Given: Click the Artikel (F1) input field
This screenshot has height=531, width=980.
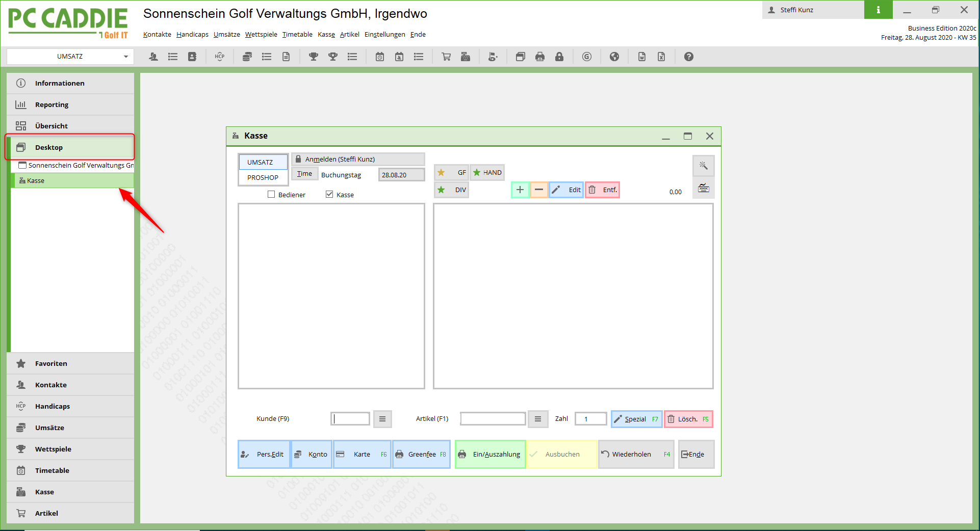Looking at the screenshot, I should (x=493, y=419).
